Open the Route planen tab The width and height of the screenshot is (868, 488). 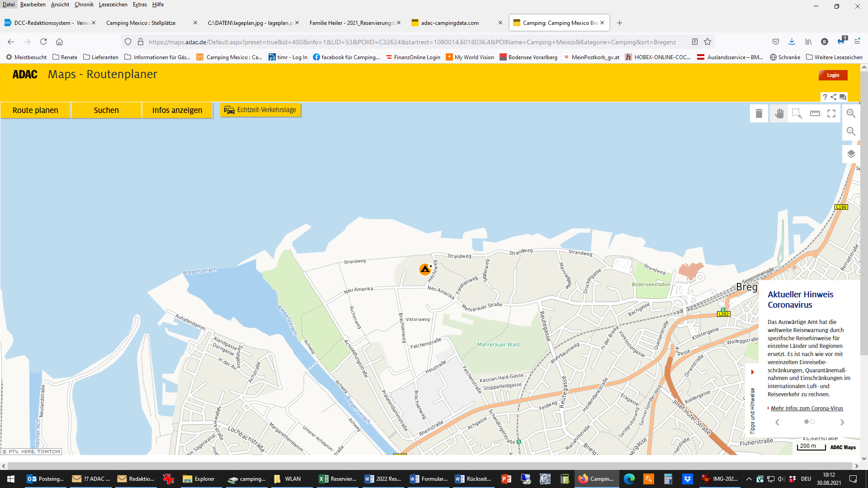[x=35, y=110]
